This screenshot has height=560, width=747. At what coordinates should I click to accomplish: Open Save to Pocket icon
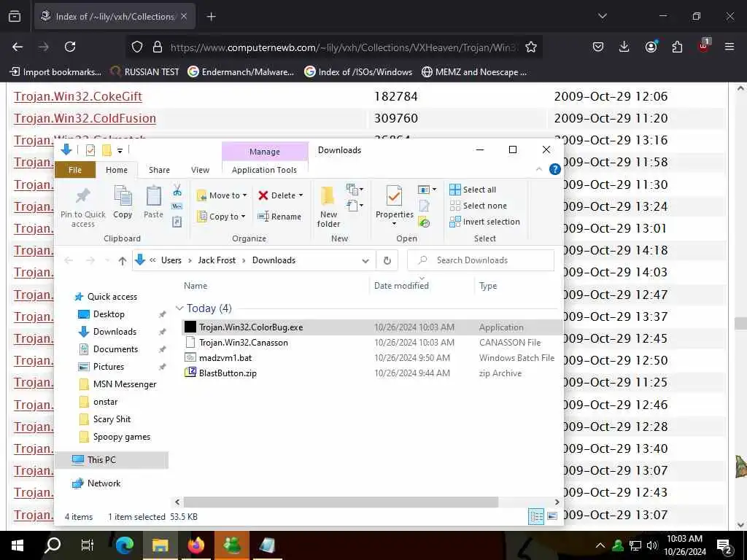pyautogui.click(x=598, y=47)
